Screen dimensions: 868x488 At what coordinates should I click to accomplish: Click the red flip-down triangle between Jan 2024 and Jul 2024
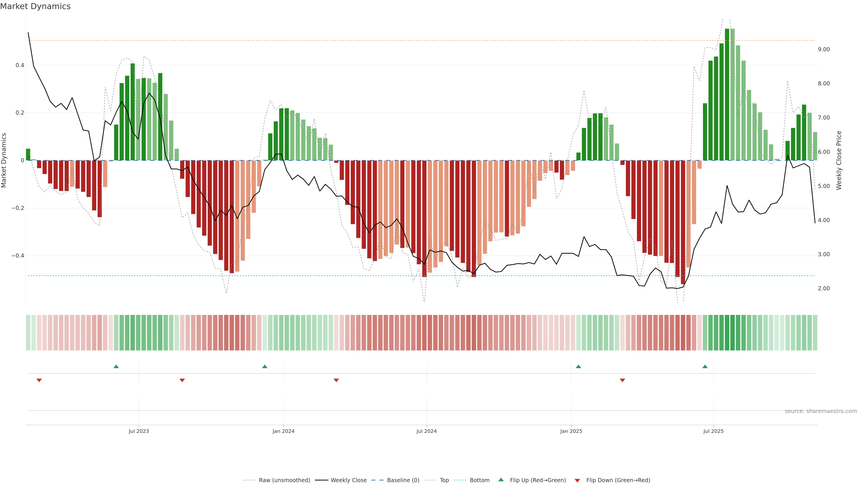pos(336,380)
